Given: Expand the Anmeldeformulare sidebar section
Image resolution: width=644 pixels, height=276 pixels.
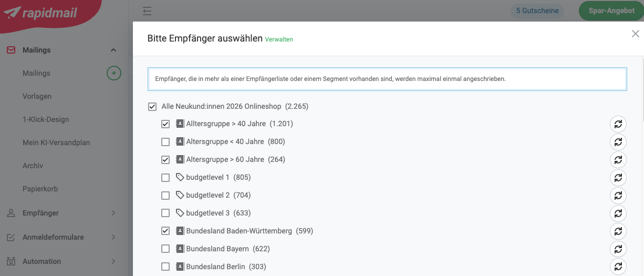Looking at the screenshot, I should point(113,237).
